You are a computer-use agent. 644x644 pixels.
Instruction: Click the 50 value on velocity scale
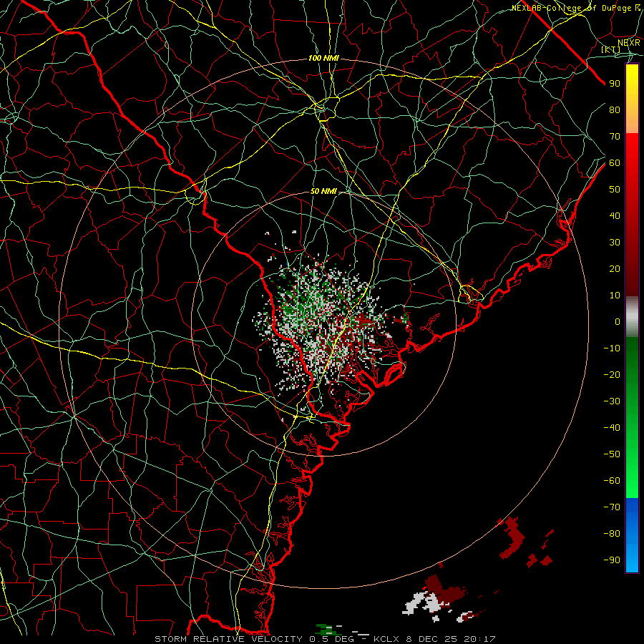615,190
